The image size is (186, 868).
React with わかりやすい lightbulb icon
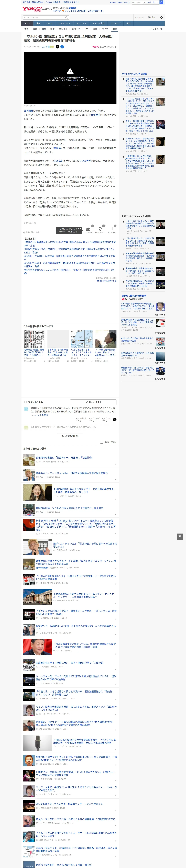(x=100, y=229)
